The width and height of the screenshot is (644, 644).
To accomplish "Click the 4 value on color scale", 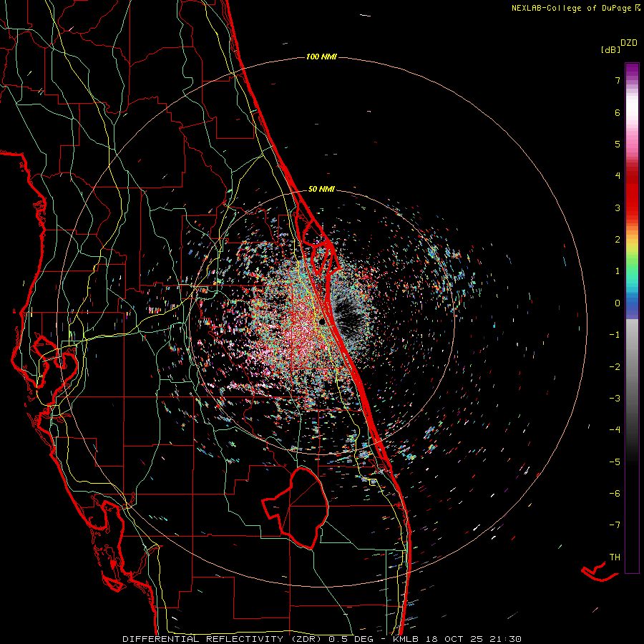I will 618,176.
